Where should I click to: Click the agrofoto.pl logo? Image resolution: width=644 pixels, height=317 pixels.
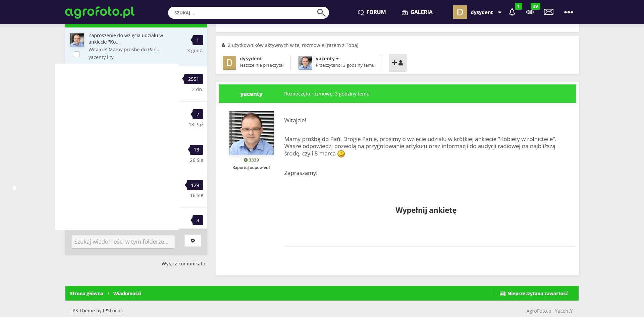pyautogui.click(x=100, y=12)
